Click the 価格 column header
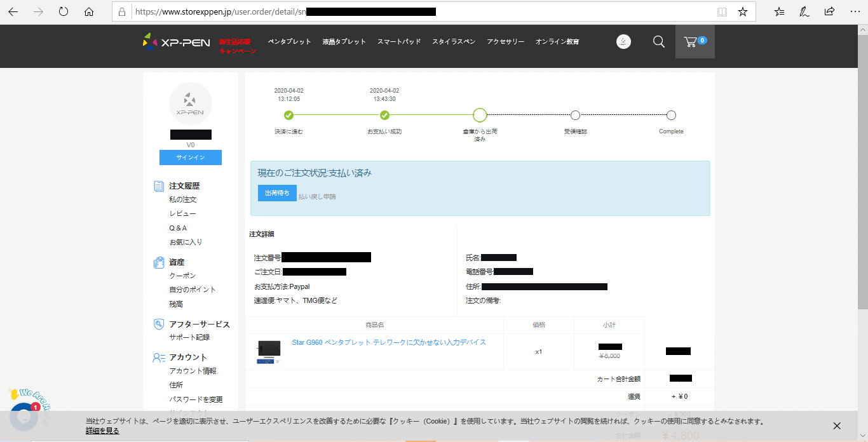 [539, 325]
